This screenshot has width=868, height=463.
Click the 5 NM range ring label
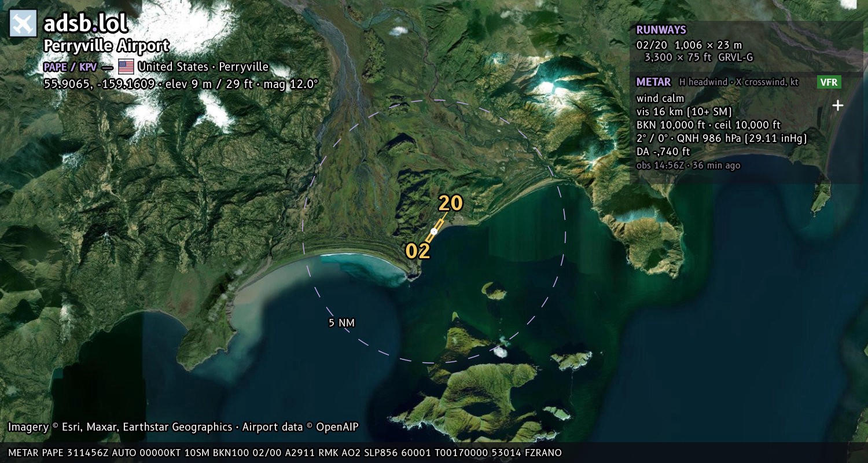pyautogui.click(x=341, y=322)
